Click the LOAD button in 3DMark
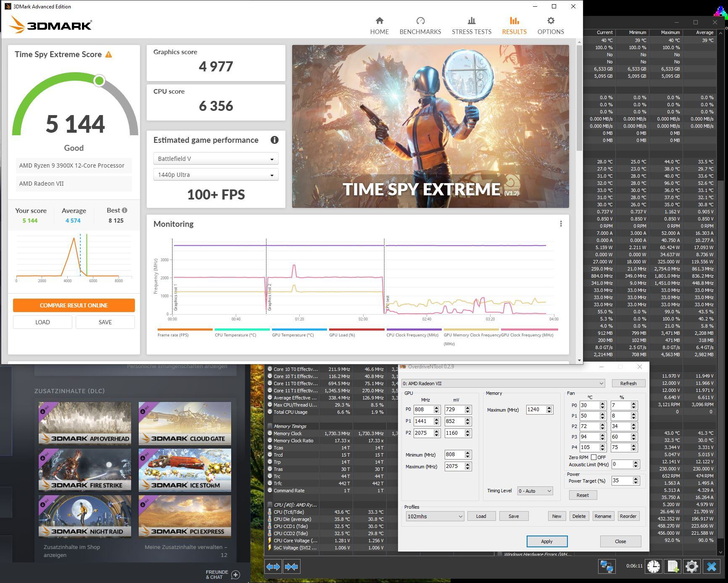The image size is (728, 583). [x=42, y=322]
